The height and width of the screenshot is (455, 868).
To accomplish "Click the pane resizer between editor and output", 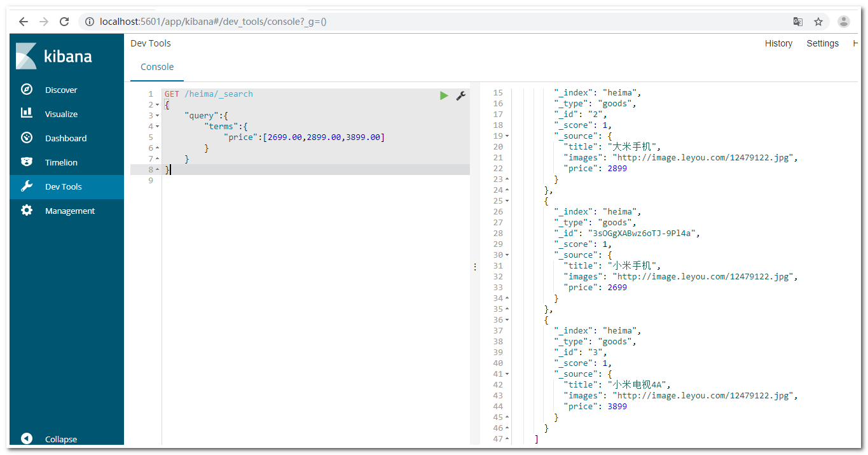I will [x=474, y=267].
